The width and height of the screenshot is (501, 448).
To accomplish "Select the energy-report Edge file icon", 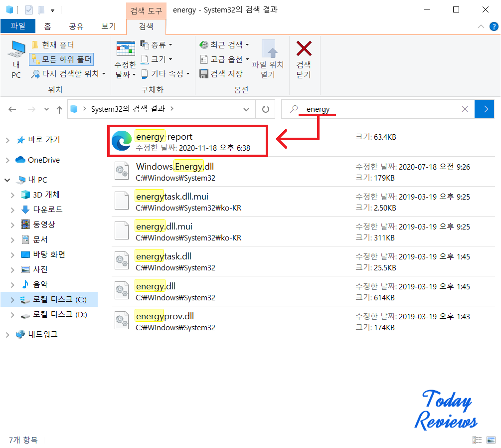I will pos(122,141).
